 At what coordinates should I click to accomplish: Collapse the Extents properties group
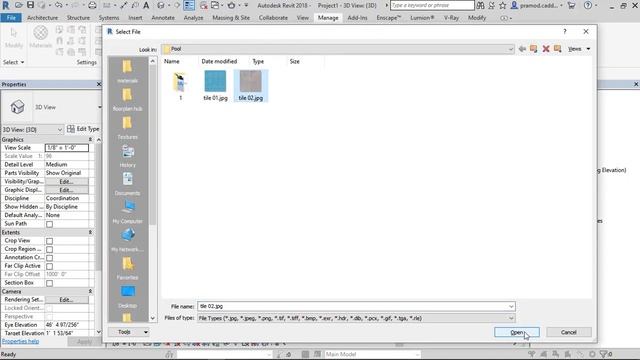click(90, 232)
